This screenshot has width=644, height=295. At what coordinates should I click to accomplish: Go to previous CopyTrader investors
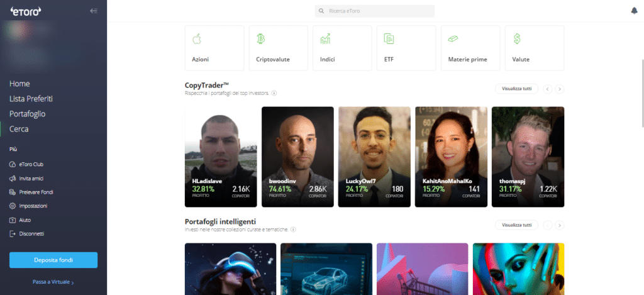[x=548, y=89]
